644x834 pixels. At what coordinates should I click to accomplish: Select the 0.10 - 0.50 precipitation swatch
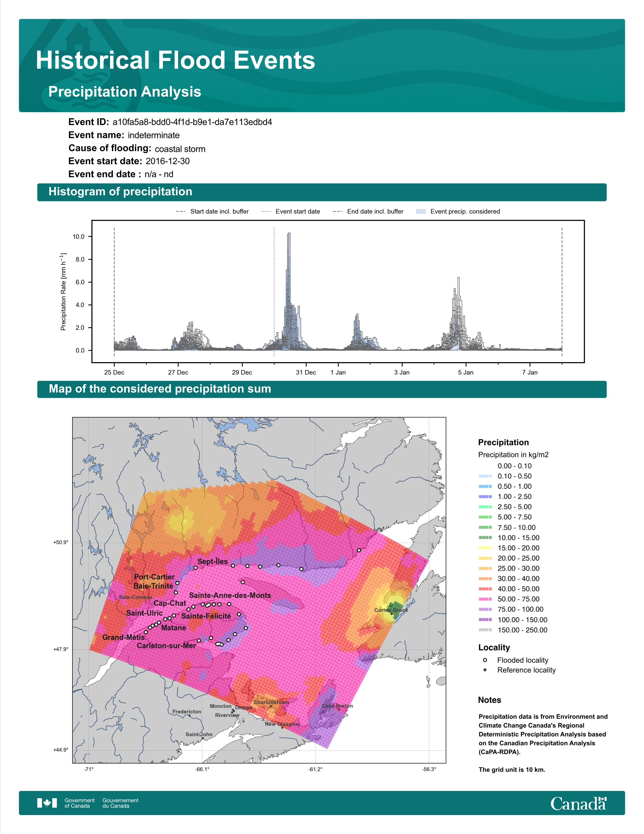point(485,476)
